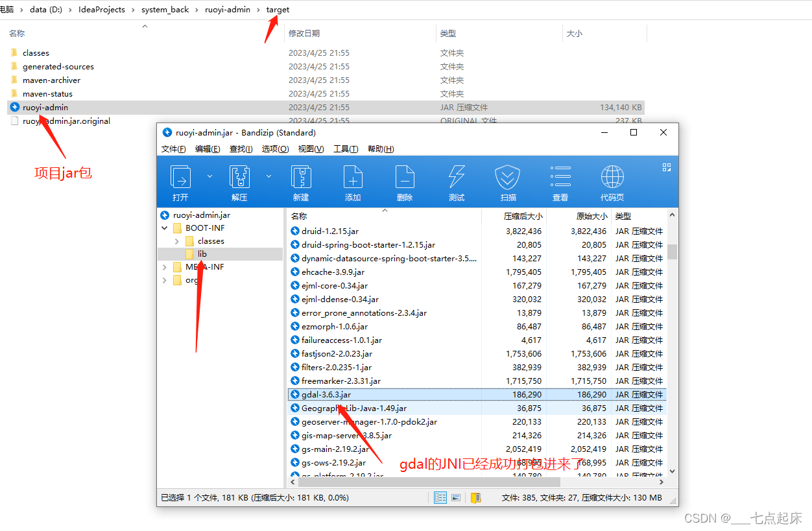Viewport: 812px width, 531px height.
Task: Create new archive with 新建 icon
Action: [x=301, y=180]
